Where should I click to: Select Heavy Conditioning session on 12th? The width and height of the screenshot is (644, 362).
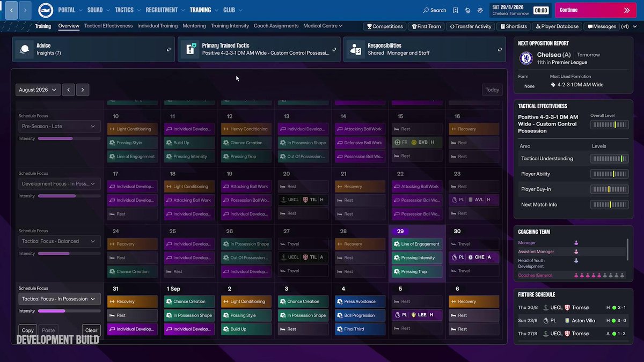(246, 129)
